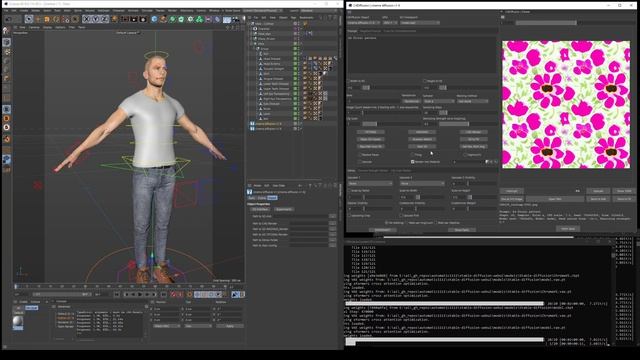Click the Go to Start playback button

pos(117,294)
